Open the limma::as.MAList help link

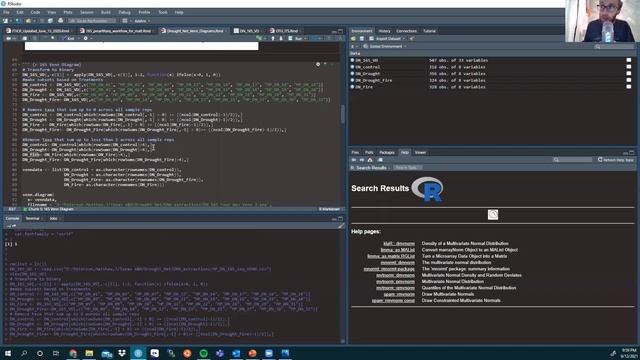point(398,250)
